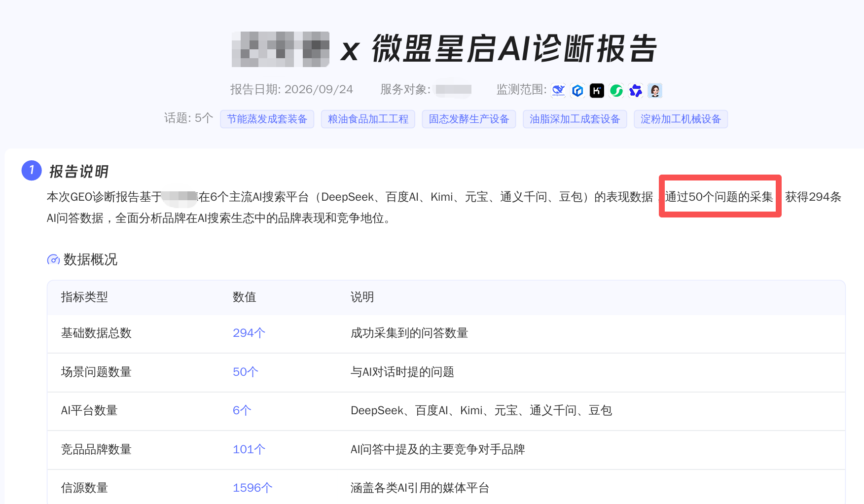Viewport: 864px width, 504px height.
Task: Click the AI问答中提及的主要竞争对手品牌 description
Action: 438,449
